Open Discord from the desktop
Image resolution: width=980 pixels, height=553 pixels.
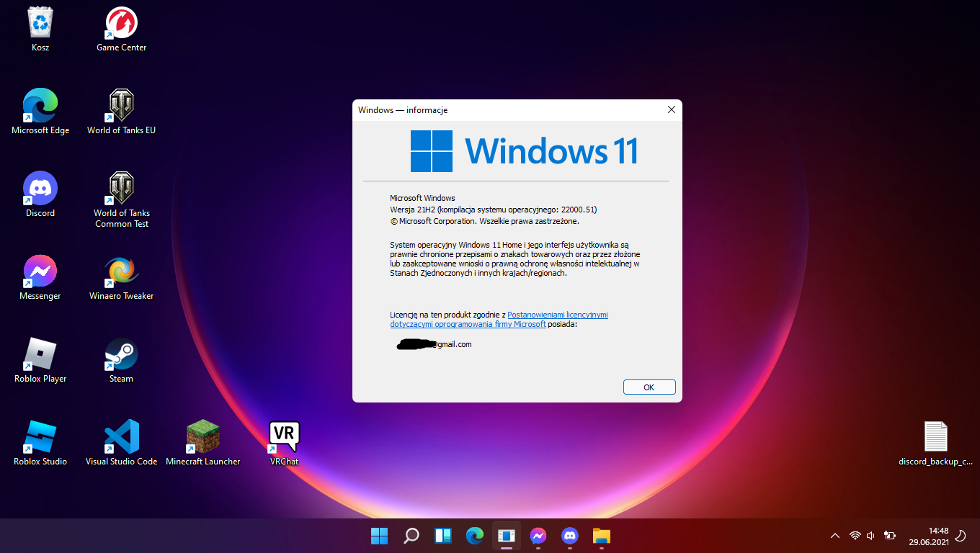(x=40, y=189)
